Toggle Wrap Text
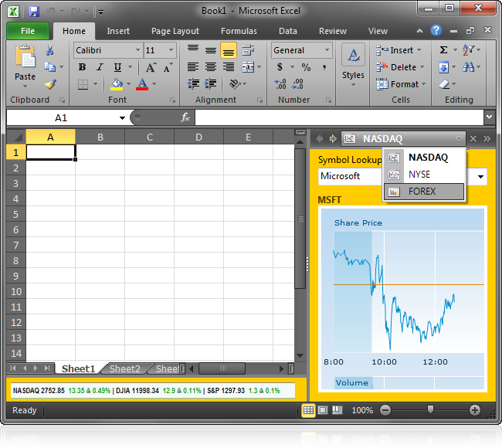Image resolution: width=502 pixels, height=448 pixels. click(x=248, y=50)
